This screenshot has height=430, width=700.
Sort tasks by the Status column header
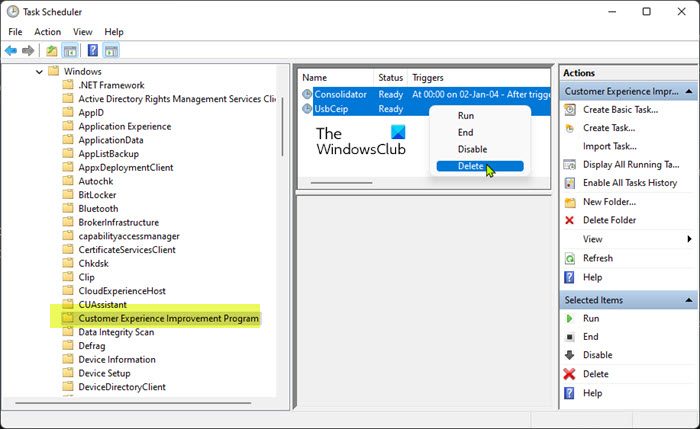pos(391,78)
